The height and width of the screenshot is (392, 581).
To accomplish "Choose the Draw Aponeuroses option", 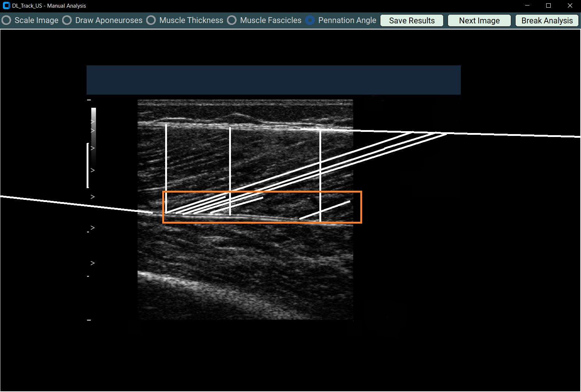I will [67, 20].
